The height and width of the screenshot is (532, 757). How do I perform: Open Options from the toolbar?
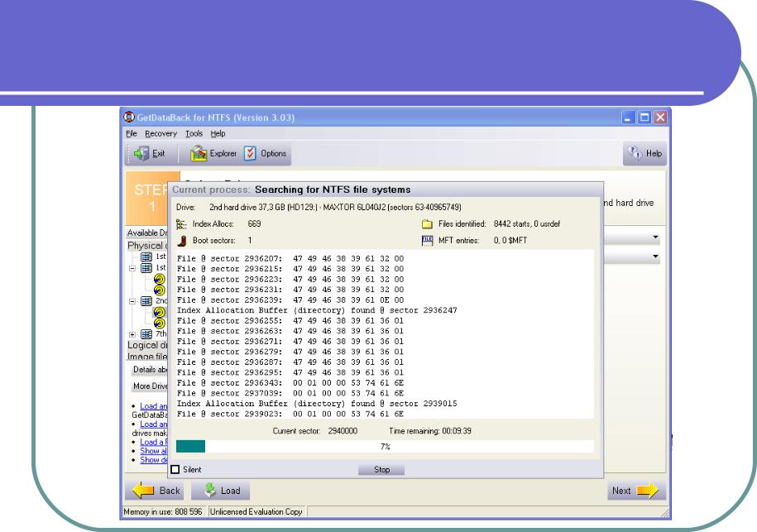pos(266,154)
